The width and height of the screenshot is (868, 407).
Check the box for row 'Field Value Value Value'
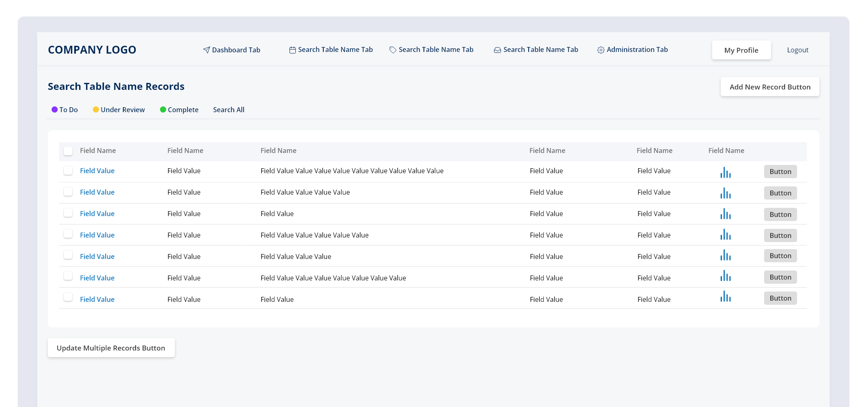68,255
